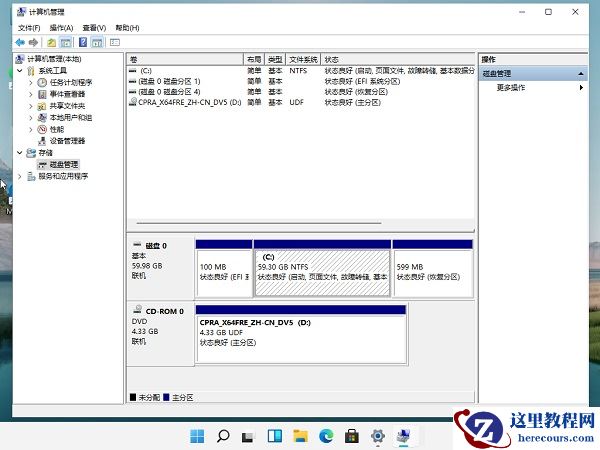The image size is (600, 450).
Task: Click the rightmost view settings toolbar icon
Action: pos(115,42)
